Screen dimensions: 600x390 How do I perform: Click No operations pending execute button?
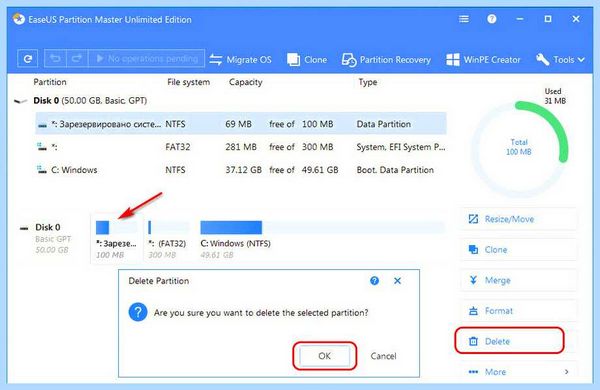(147, 59)
